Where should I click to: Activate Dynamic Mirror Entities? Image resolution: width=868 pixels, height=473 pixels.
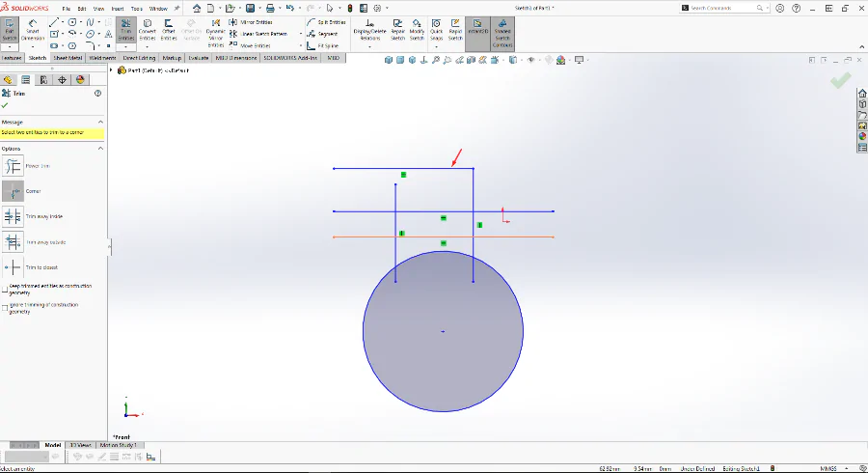pos(215,33)
